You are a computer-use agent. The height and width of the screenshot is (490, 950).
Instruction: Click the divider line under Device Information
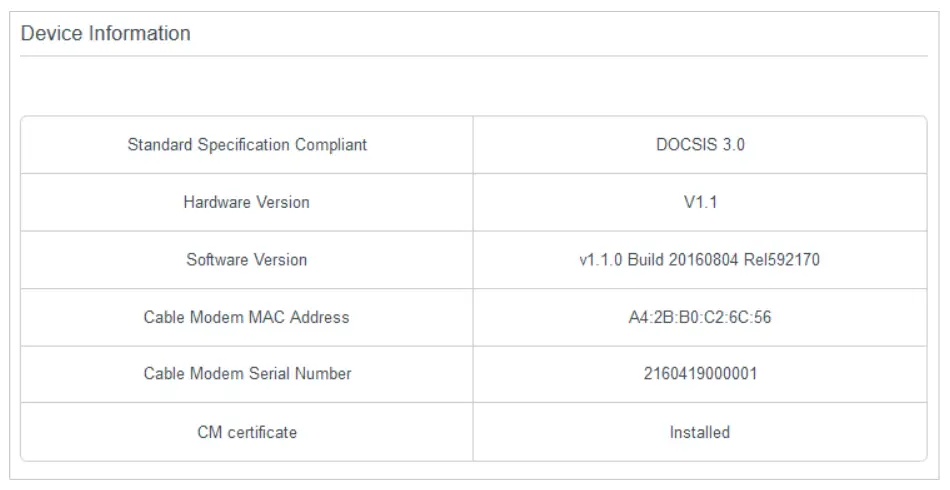(474, 56)
